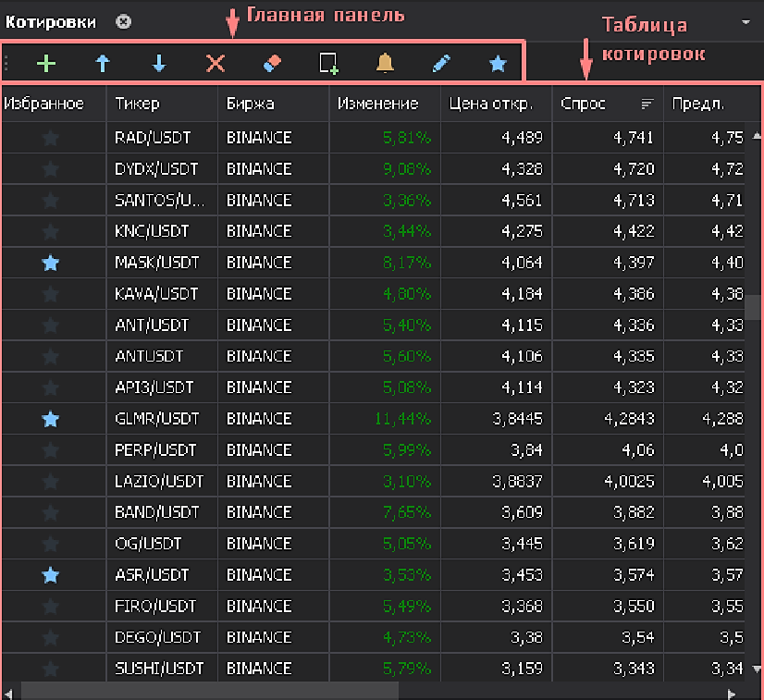764x700 pixels.
Task: Toggle favorite star for GLMR/USDT row
Action: (x=51, y=419)
